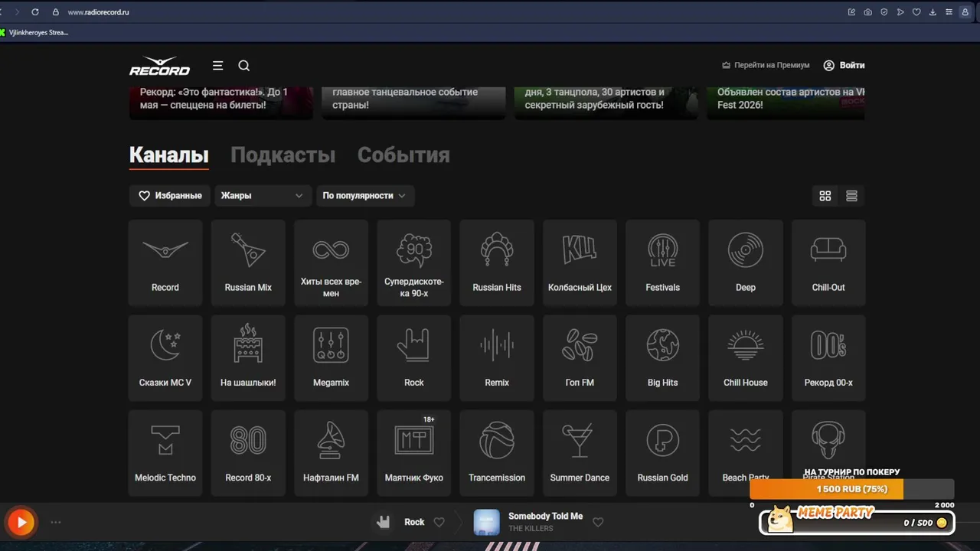Select the Chill House channel
The height and width of the screenshot is (551, 980).
pos(746,358)
